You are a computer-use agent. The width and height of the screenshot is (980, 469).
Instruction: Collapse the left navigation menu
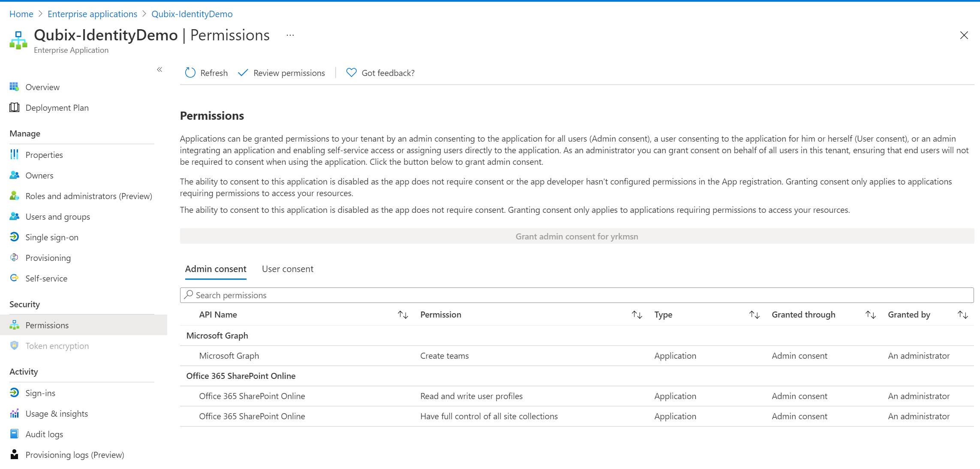pos(159,70)
